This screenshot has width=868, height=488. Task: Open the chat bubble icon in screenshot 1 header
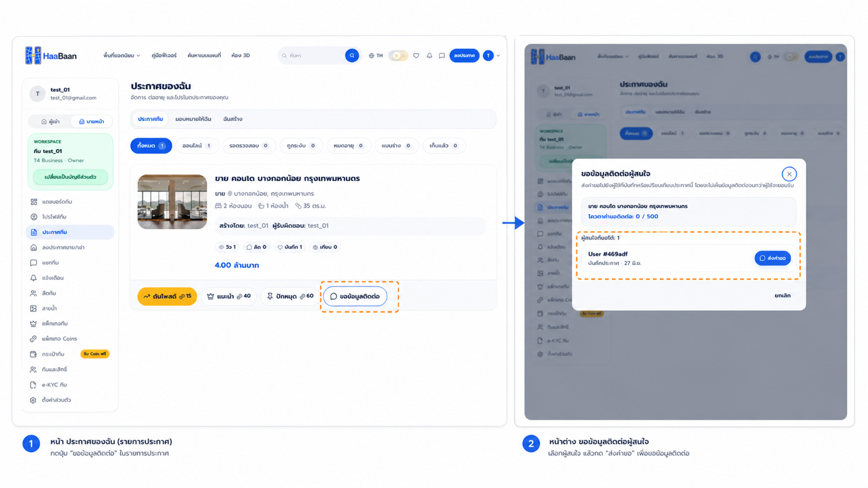coord(442,55)
